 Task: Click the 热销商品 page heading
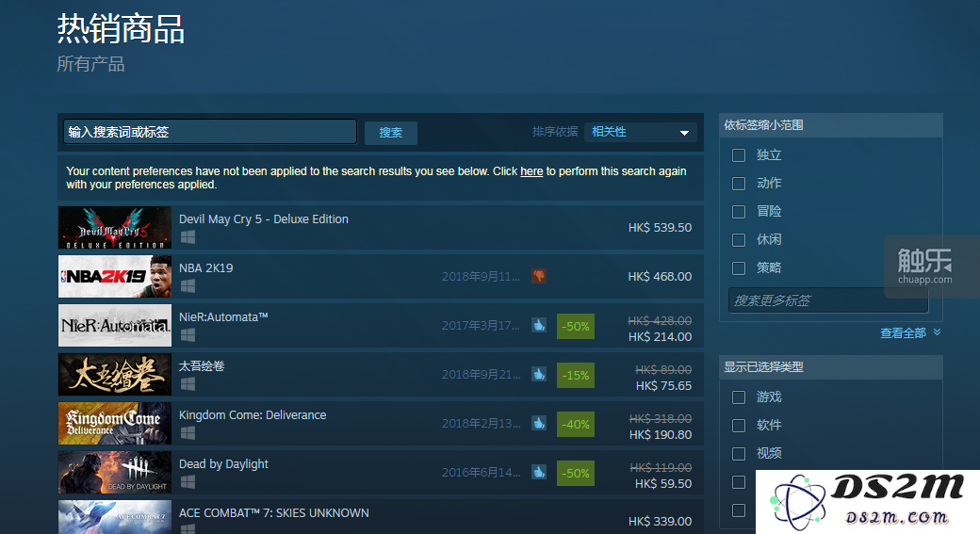121,29
